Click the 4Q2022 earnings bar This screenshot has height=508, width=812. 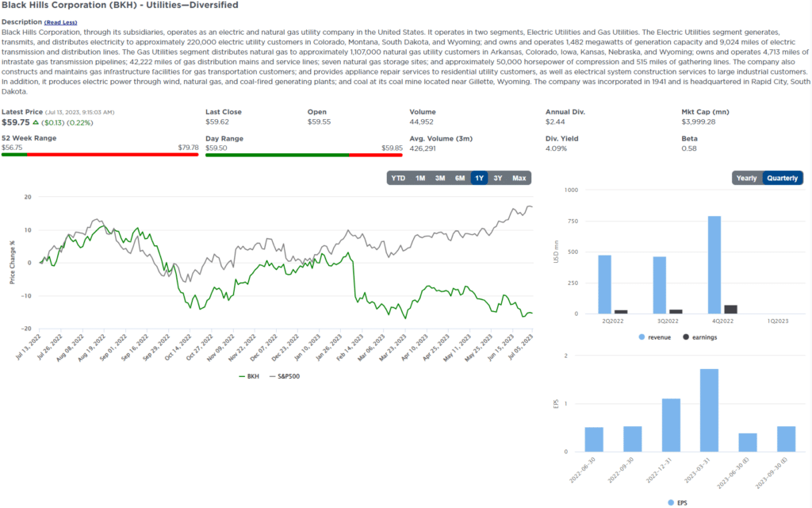click(730, 310)
